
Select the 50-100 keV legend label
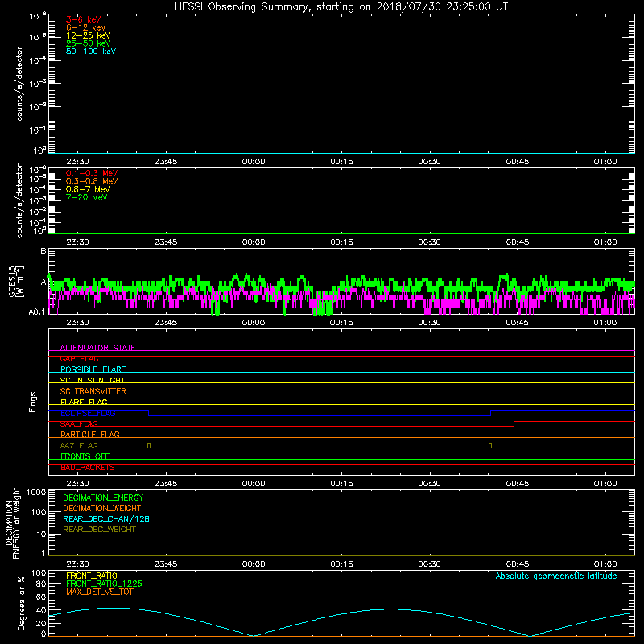point(91,52)
